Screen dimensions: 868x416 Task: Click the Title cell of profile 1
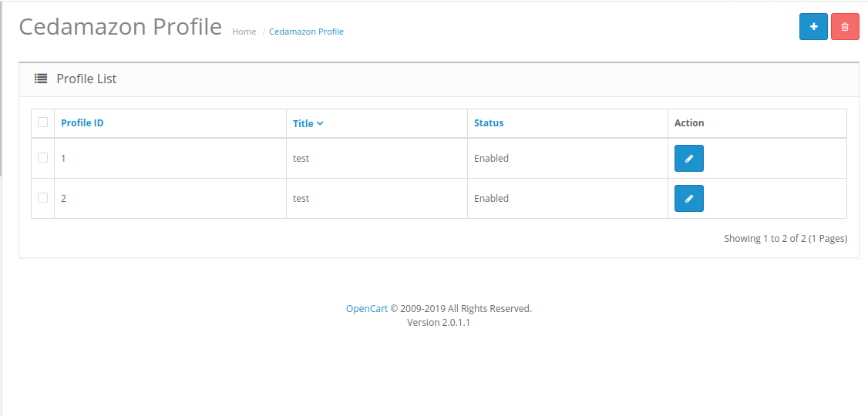pos(301,159)
